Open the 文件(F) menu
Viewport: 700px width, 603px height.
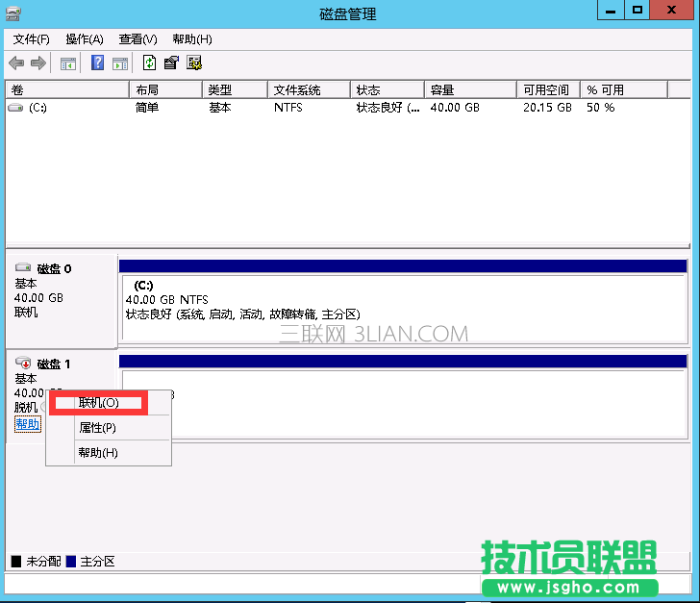tap(32, 39)
